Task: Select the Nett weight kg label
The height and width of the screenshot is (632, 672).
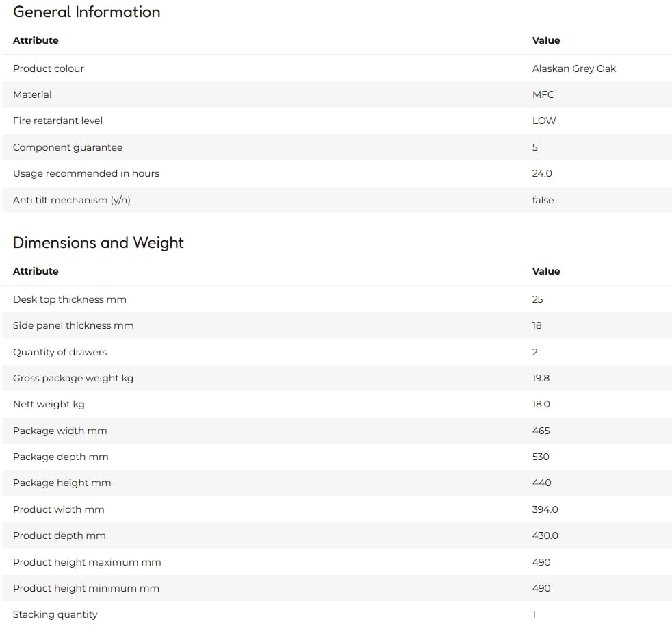Action: tap(49, 404)
